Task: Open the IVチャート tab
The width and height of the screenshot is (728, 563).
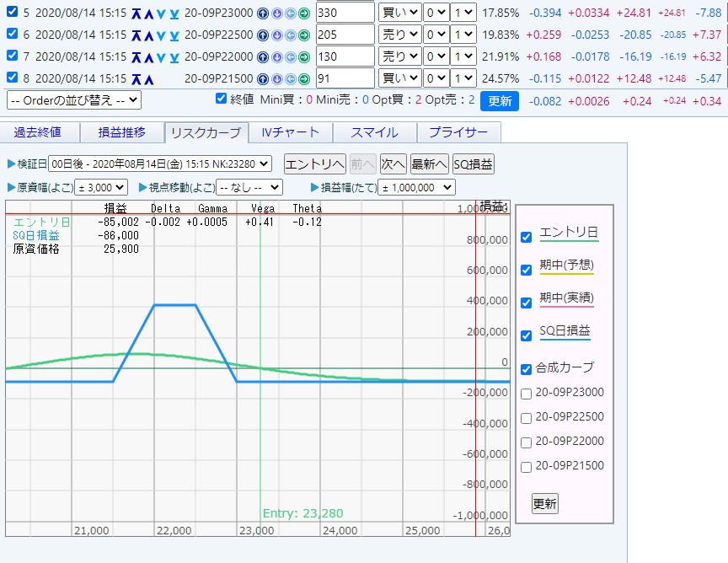Action: 291,133
